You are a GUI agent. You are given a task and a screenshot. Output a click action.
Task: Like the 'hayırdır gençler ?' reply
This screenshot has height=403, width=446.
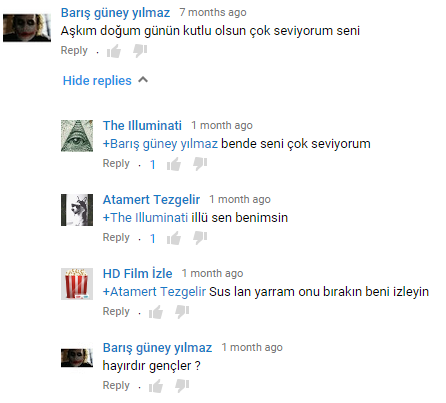(156, 386)
